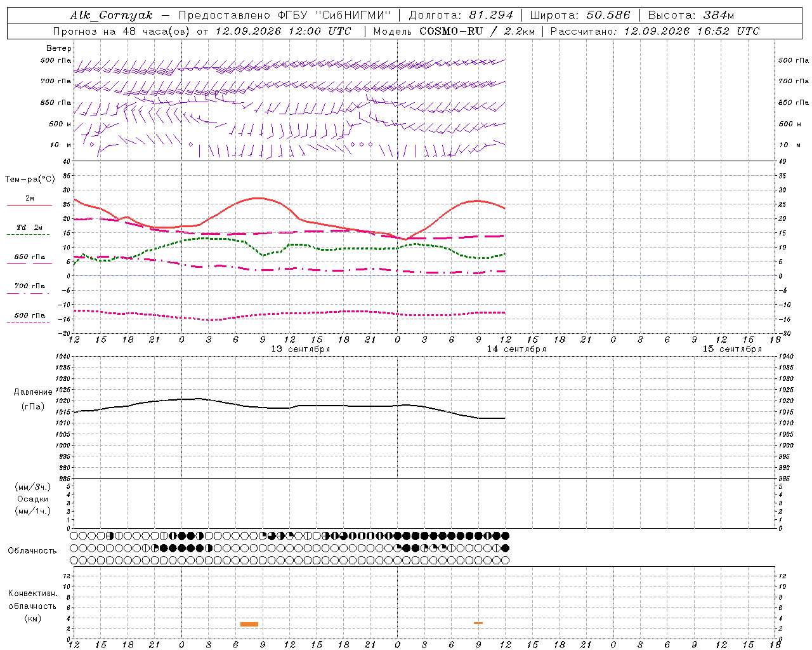This screenshot has height=650, width=812.
Task: Click the small orange bar on 14 September
Action: coord(478,623)
